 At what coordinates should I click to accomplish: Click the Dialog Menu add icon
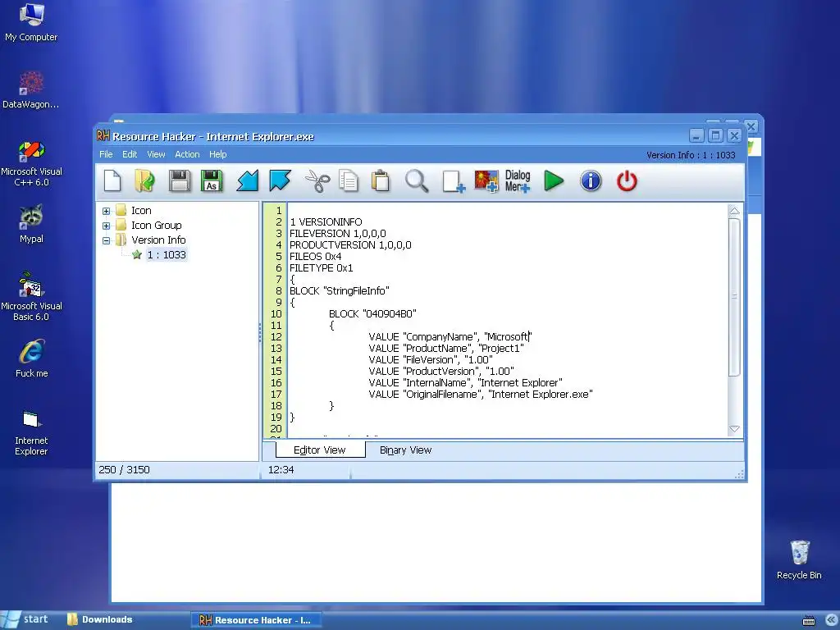coord(518,181)
